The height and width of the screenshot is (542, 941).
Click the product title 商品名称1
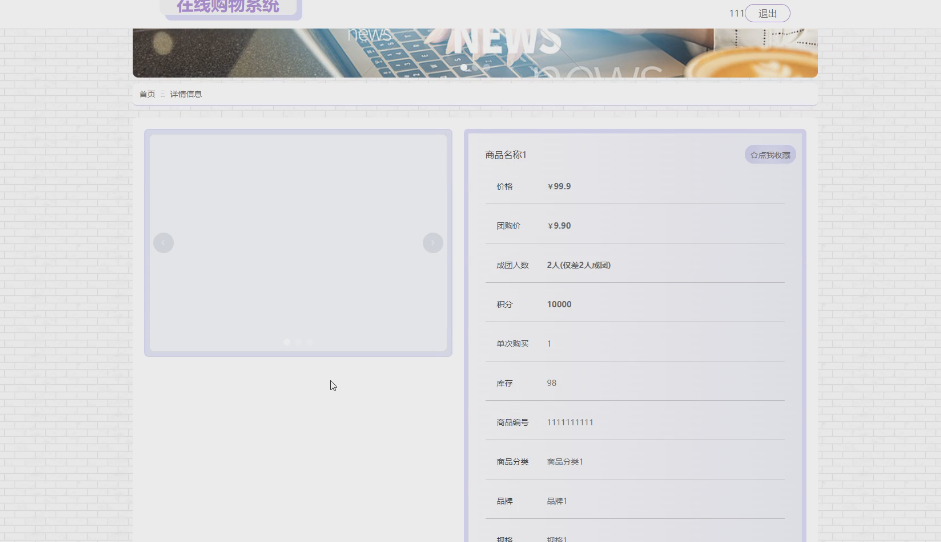506,155
